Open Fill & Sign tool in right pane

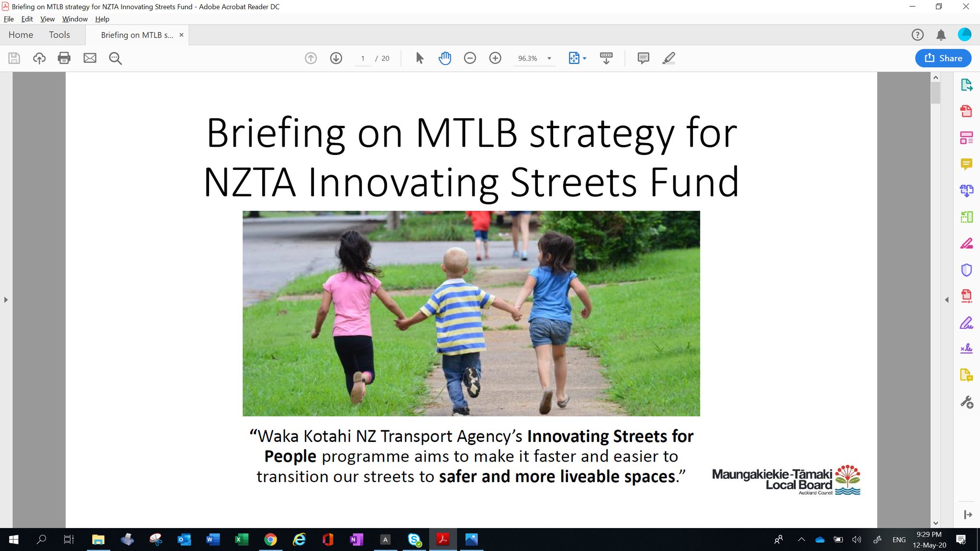[x=967, y=323]
